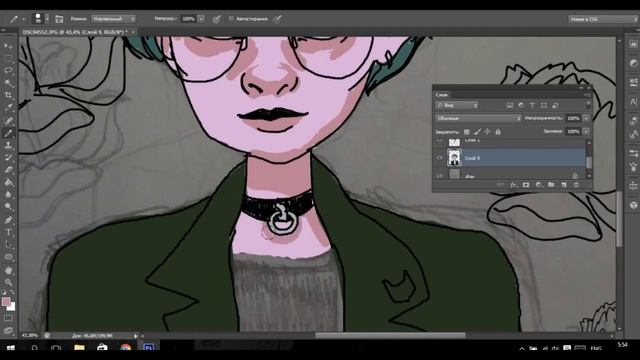Select the Move tool
Image resolution: width=640 pixels, height=360 pixels.
pyautogui.click(x=8, y=46)
